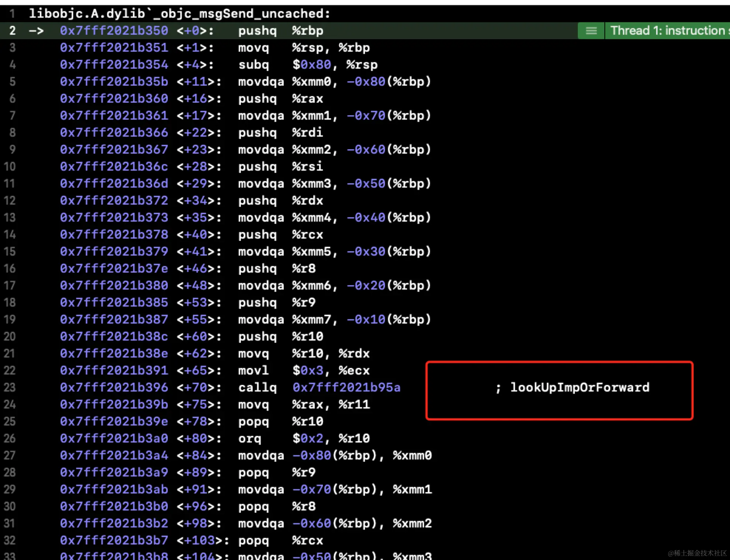Click address 0x7fff2021b351 movq line
This screenshot has height=560, width=730.
114,48
